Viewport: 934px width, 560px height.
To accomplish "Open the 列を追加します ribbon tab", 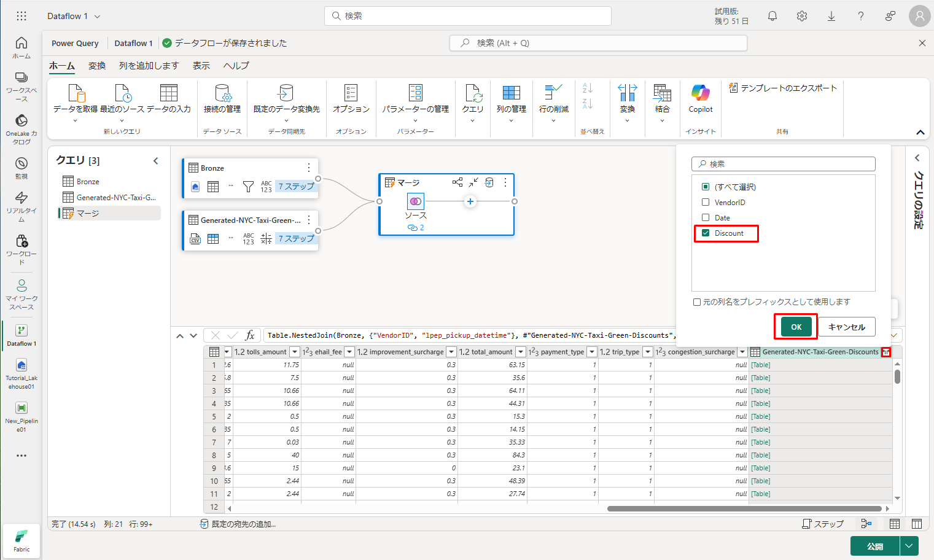I will pos(149,66).
